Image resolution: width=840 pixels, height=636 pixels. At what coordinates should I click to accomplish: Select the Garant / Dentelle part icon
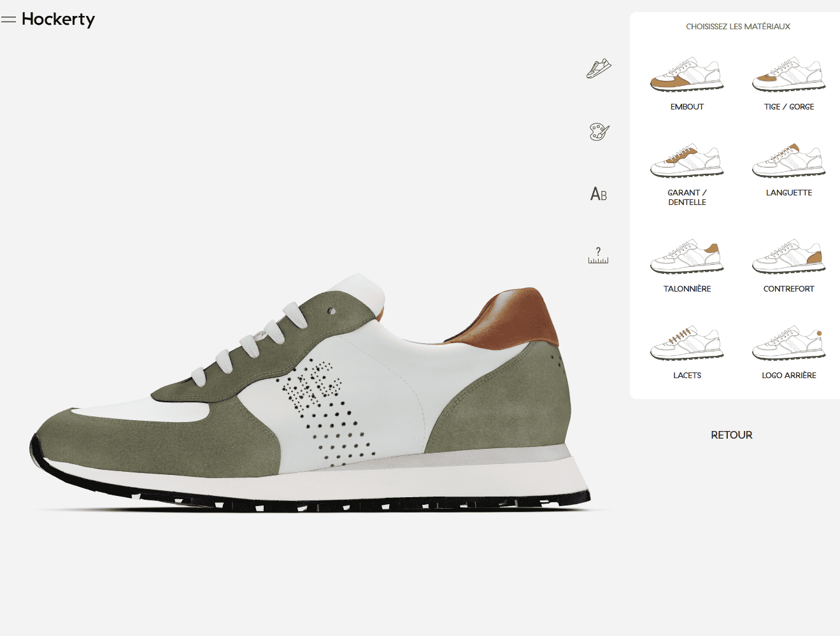[687, 161]
